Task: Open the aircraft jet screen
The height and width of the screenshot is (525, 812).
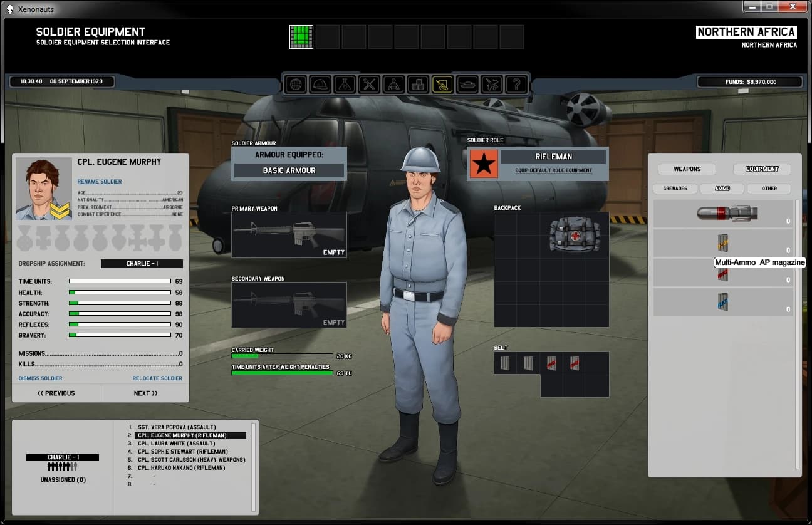Action: [x=492, y=84]
